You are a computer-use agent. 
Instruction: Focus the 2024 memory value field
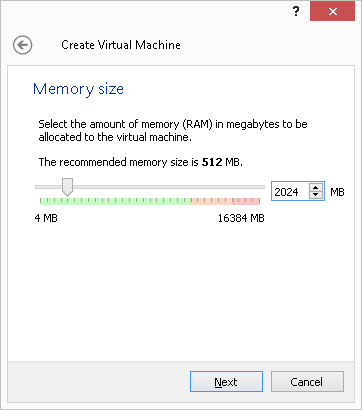tap(291, 192)
